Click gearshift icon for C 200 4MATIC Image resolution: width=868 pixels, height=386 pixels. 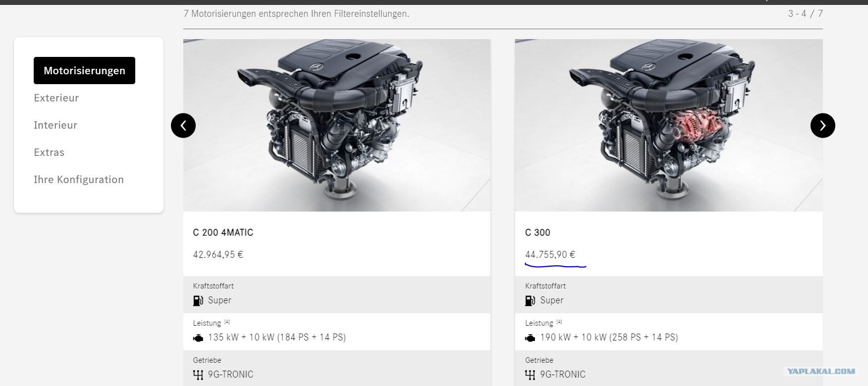point(198,375)
